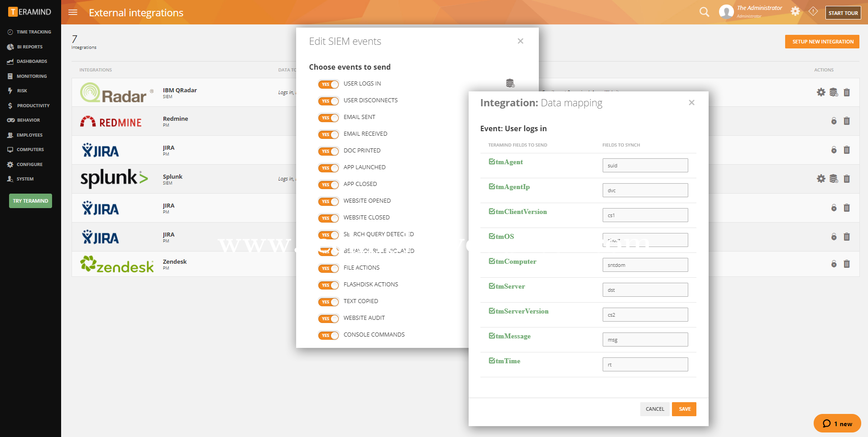Click the Teramind logo
868x437 pixels.
click(30, 12)
